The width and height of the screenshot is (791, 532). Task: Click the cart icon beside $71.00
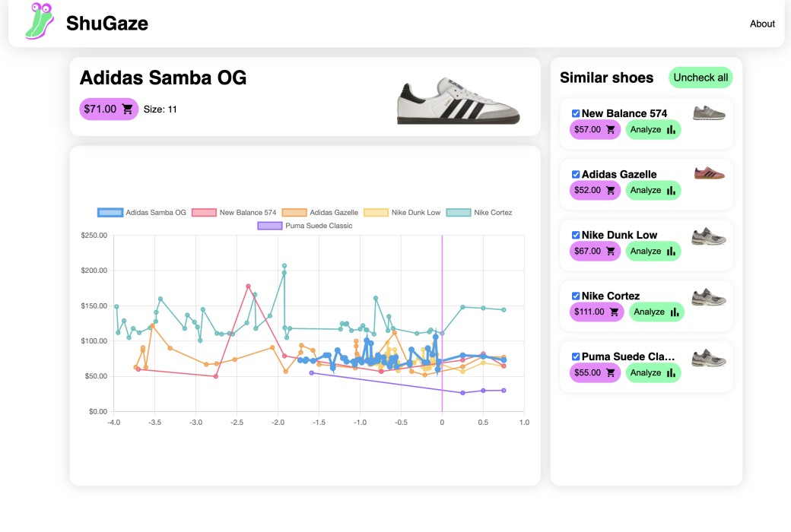[x=127, y=109]
